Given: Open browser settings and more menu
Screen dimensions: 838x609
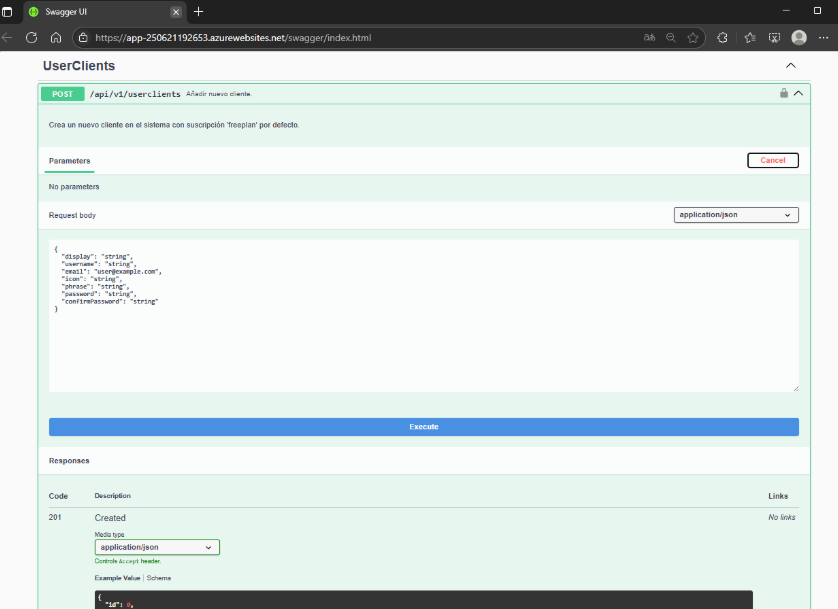Looking at the screenshot, I should click(x=824, y=37).
